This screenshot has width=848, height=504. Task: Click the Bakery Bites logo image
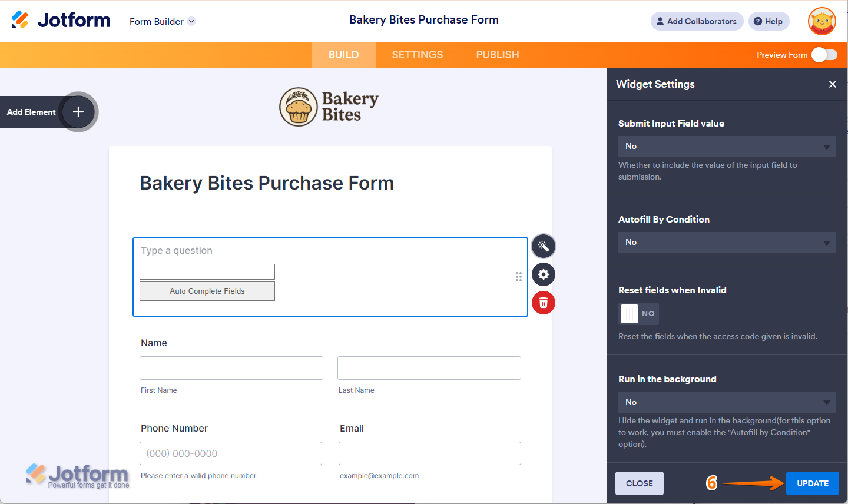point(329,107)
